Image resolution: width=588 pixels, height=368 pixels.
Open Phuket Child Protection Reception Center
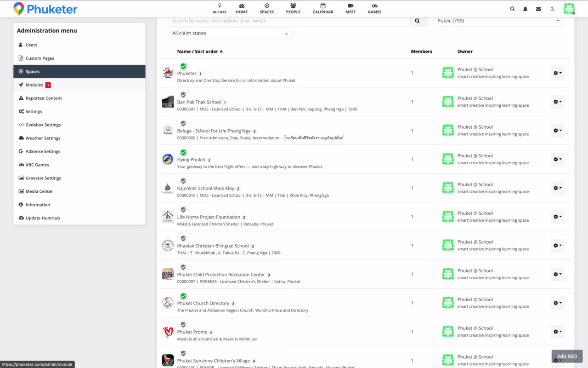(x=221, y=275)
